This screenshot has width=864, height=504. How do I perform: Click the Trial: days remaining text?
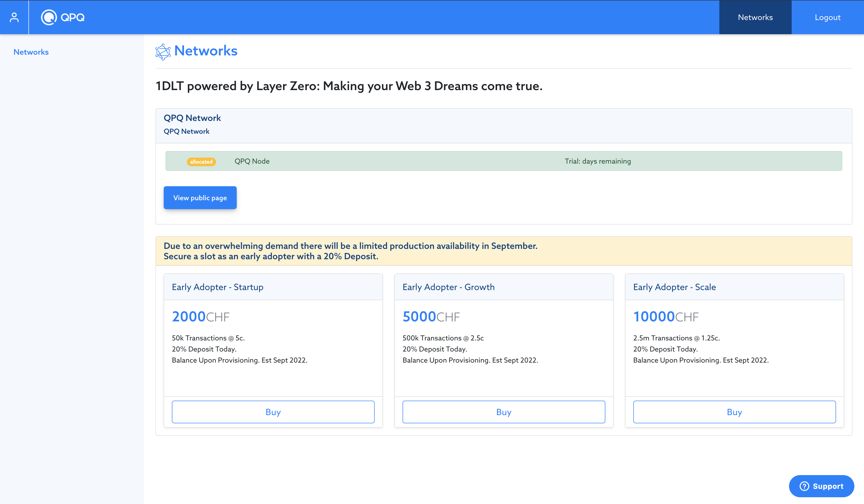(x=598, y=161)
